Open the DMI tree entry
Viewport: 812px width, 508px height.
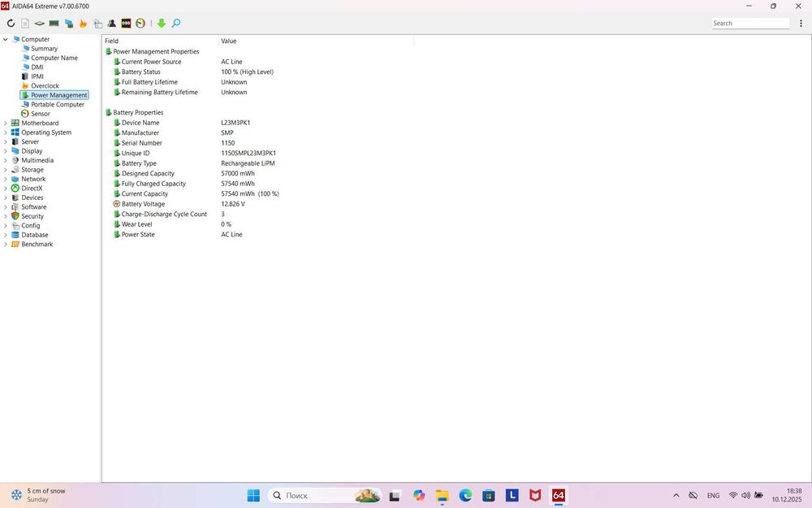click(37, 67)
